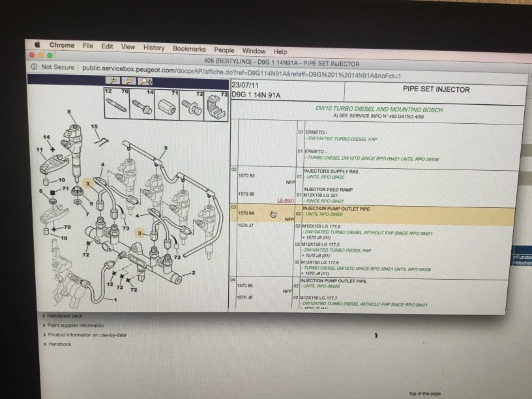Click the SEE SERVICE INFO N° 463 note
The image size is (532, 399).
click(378, 116)
